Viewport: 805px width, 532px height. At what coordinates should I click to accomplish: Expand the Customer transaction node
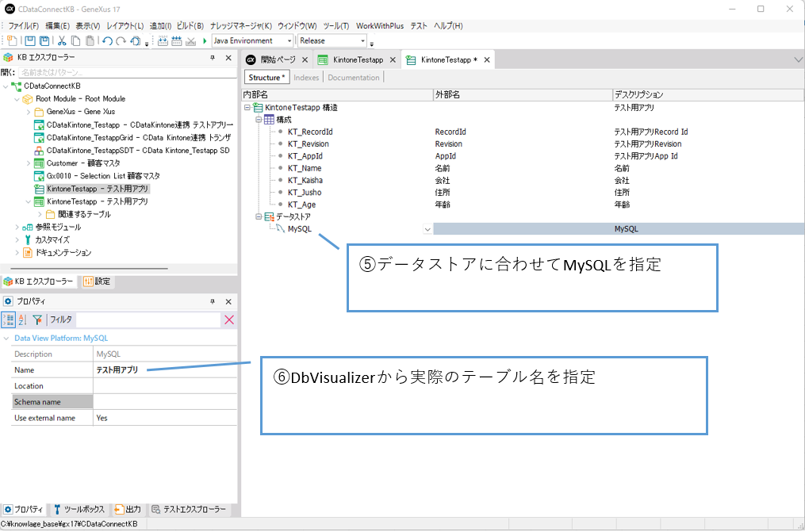coord(29,163)
